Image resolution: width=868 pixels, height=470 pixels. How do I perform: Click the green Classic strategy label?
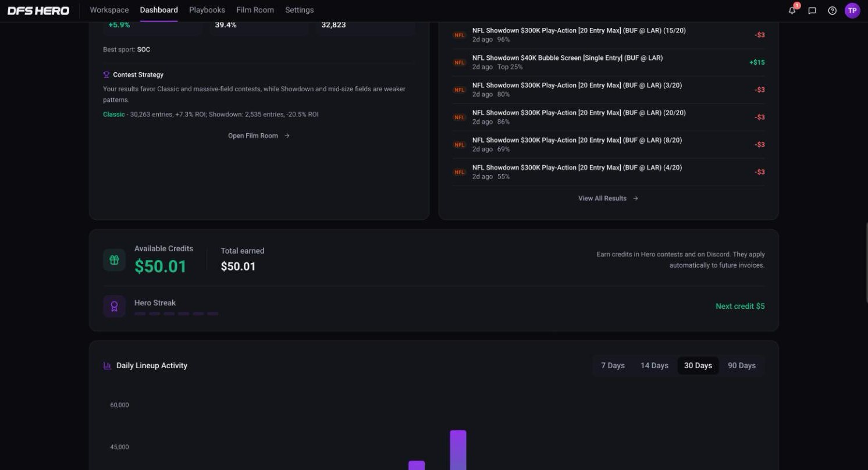click(x=114, y=115)
